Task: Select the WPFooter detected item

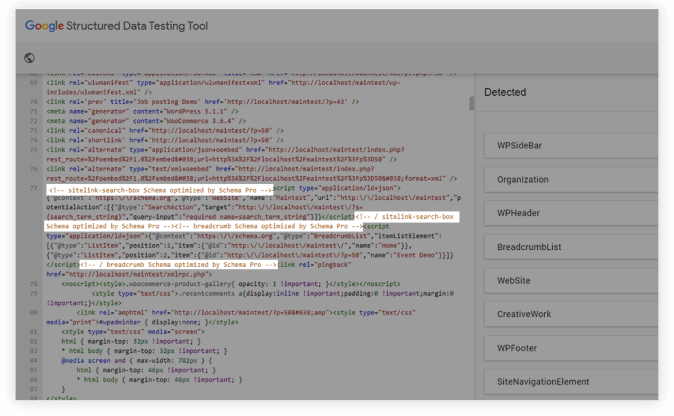Action: [x=571, y=348]
